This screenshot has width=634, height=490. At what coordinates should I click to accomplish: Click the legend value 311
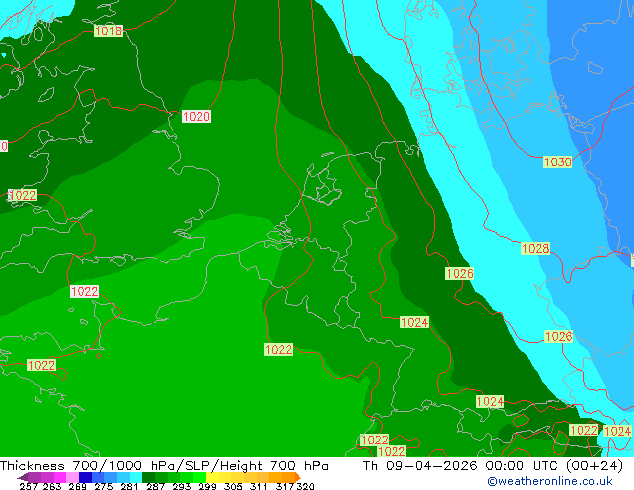click(x=258, y=486)
